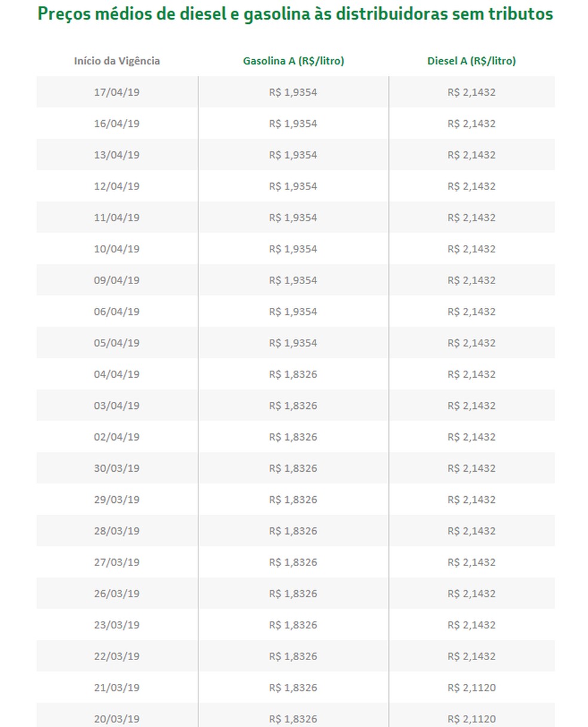Click the 'Gasolina A (R$/litro)' column header
The image size is (588, 727).
[x=293, y=61]
